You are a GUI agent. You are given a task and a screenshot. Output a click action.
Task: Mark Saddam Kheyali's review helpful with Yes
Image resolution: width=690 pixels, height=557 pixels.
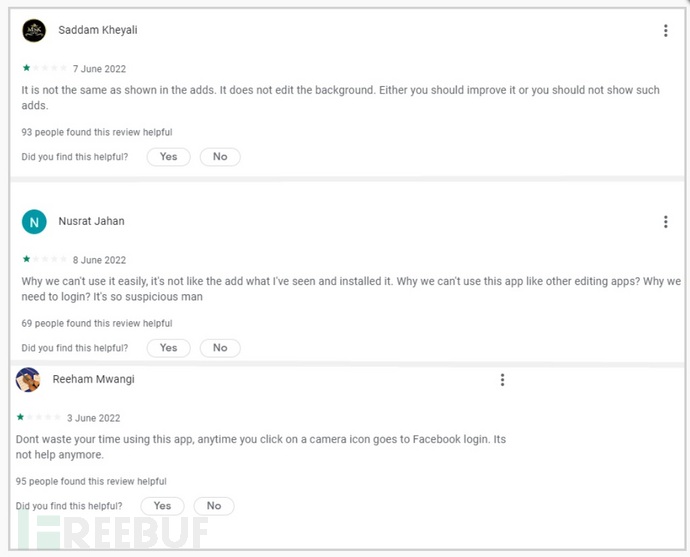pos(168,157)
